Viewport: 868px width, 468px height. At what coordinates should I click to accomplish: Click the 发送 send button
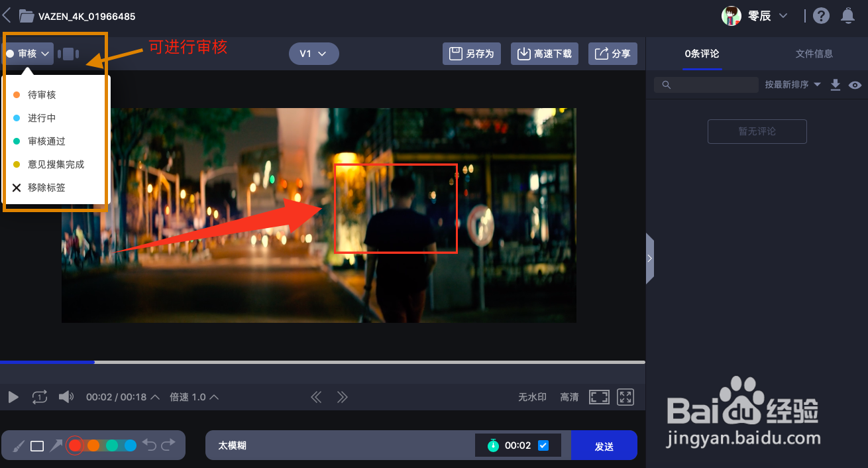tap(604, 445)
